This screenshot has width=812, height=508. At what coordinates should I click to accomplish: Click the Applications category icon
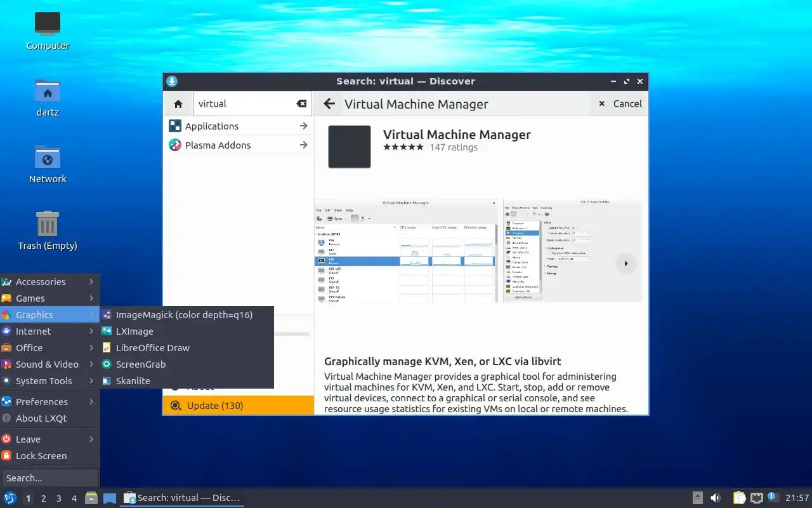click(x=175, y=126)
